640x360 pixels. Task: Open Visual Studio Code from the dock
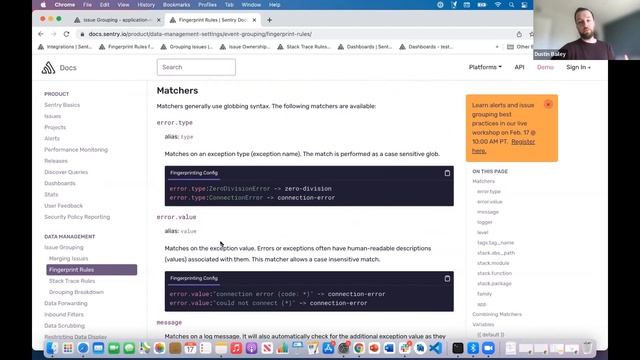pos(436,348)
